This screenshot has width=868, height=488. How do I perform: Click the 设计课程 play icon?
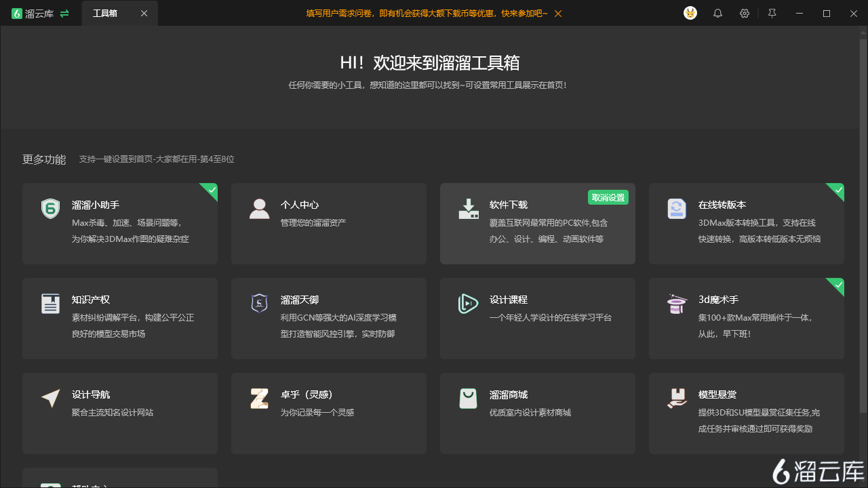point(469,304)
